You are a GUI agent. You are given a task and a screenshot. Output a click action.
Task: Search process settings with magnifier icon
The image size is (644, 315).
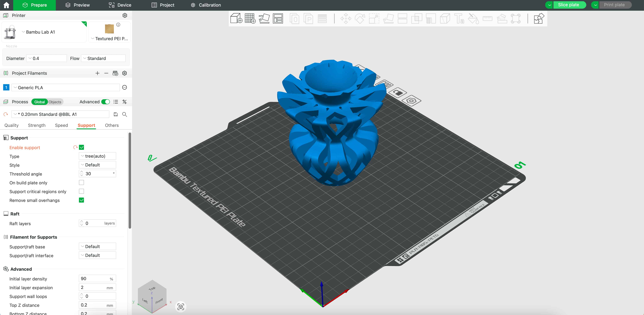[125, 114]
